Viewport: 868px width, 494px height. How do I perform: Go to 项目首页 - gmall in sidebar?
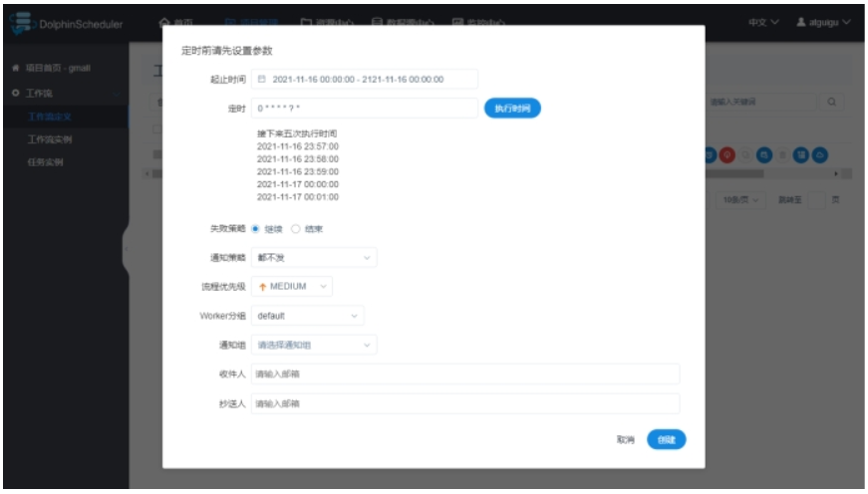pyautogui.click(x=58, y=68)
